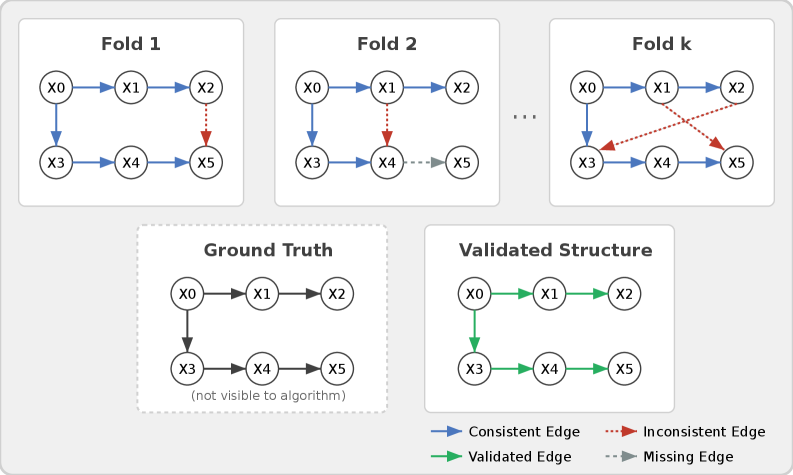Click node X4 in Ground Truth graph

tap(262, 369)
